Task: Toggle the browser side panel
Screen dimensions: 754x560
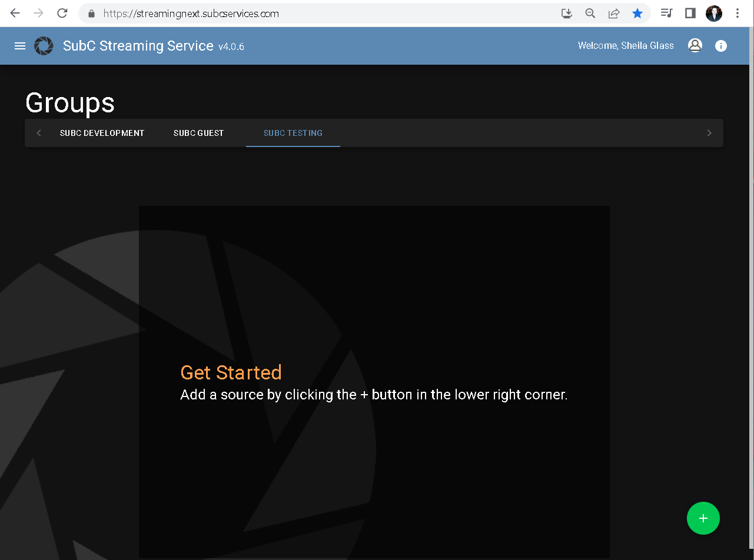Action: pyautogui.click(x=690, y=13)
